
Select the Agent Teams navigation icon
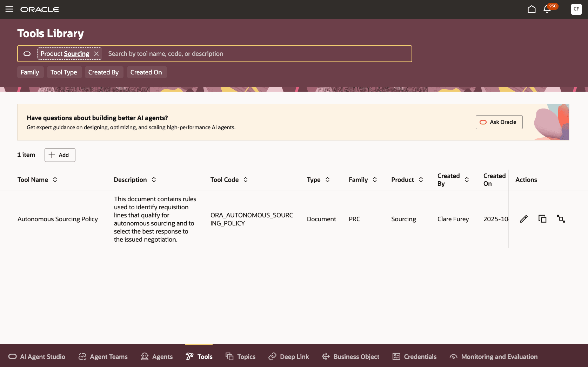[82, 356]
